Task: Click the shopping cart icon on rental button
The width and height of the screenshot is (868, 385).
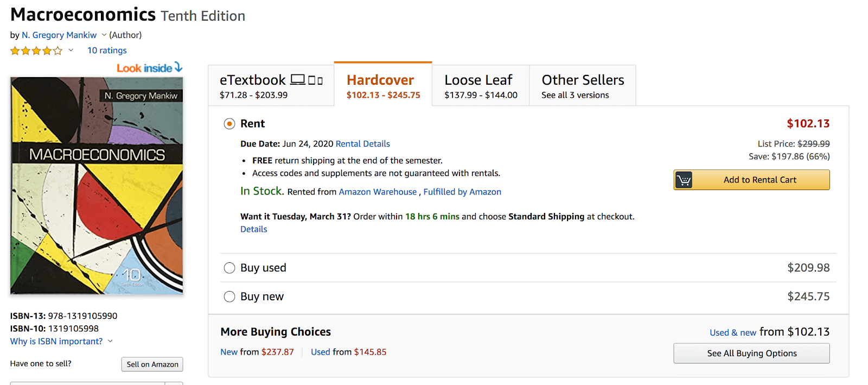Action: pos(684,180)
